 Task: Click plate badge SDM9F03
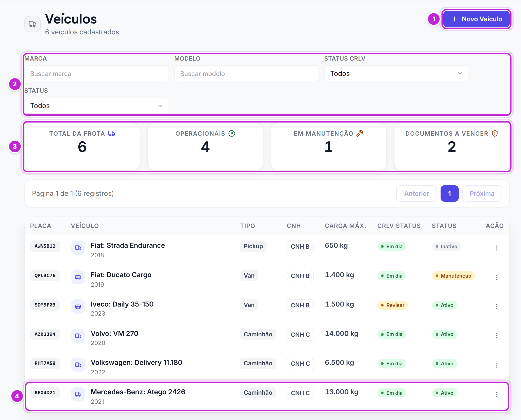pyautogui.click(x=45, y=305)
